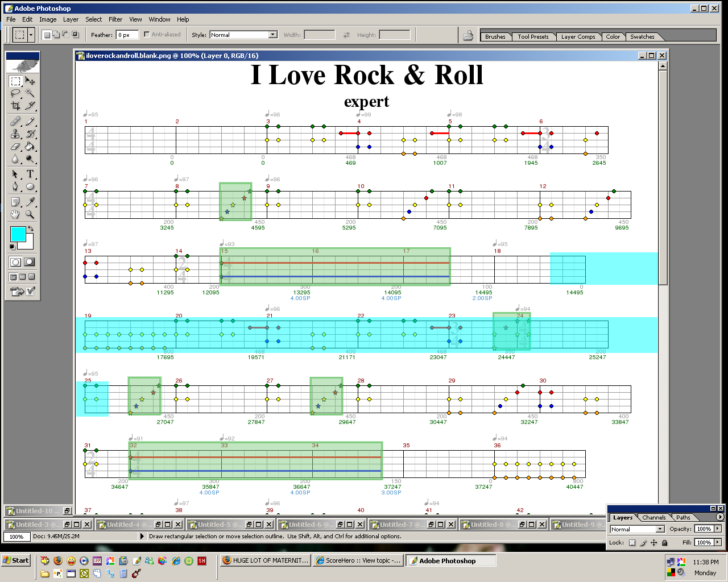This screenshot has height=582, width=728.
Task: Switch to Standard Mode editing
Action: 15,262
